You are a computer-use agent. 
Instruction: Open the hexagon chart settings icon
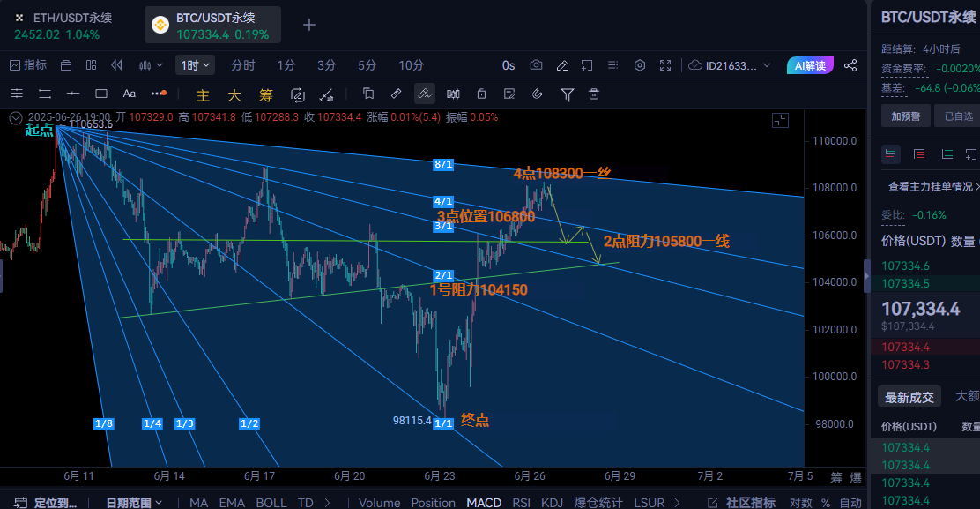(640, 65)
